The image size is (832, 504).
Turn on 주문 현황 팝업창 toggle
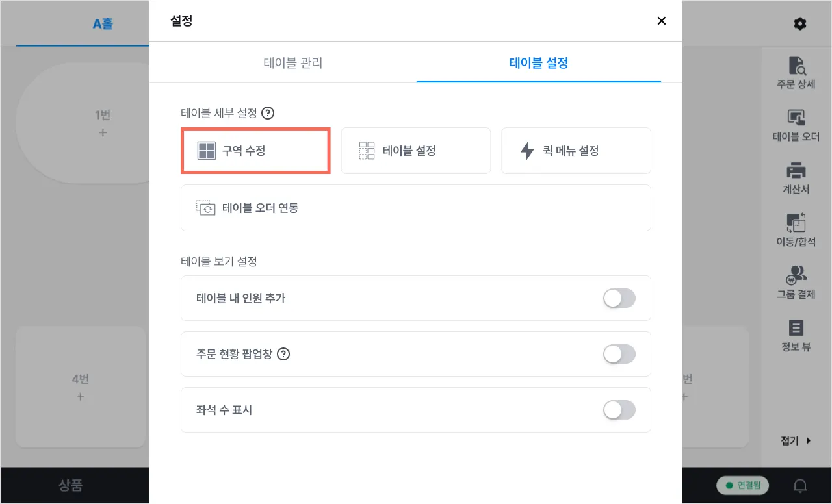coord(619,354)
